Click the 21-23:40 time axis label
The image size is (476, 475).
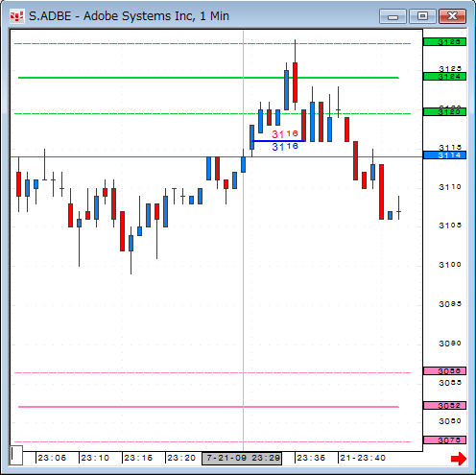point(363,458)
